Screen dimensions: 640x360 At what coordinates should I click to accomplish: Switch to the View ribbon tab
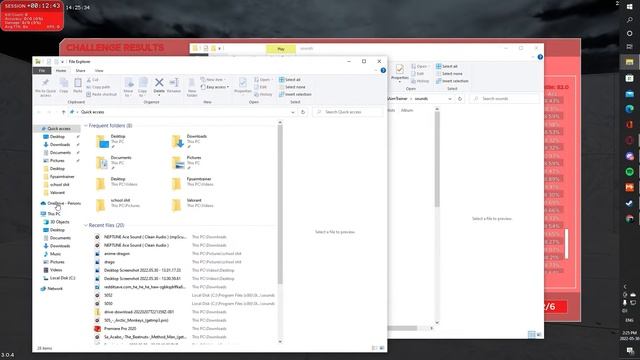point(99,71)
